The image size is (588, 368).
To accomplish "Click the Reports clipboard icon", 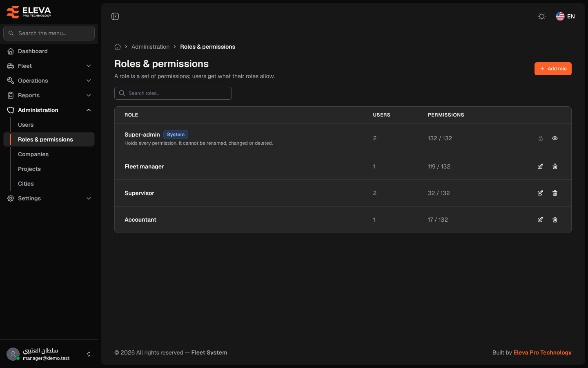I will coord(11,95).
